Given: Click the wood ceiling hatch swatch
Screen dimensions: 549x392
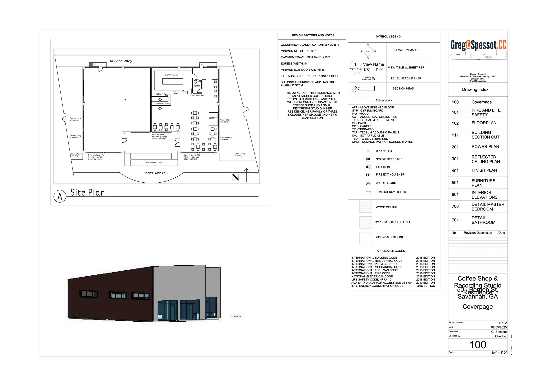Looking at the screenshot, I should click(x=365, y=207).
